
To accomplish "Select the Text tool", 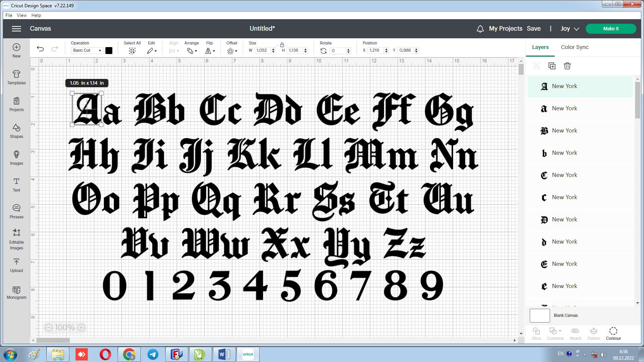I will (x=16, y=184).
